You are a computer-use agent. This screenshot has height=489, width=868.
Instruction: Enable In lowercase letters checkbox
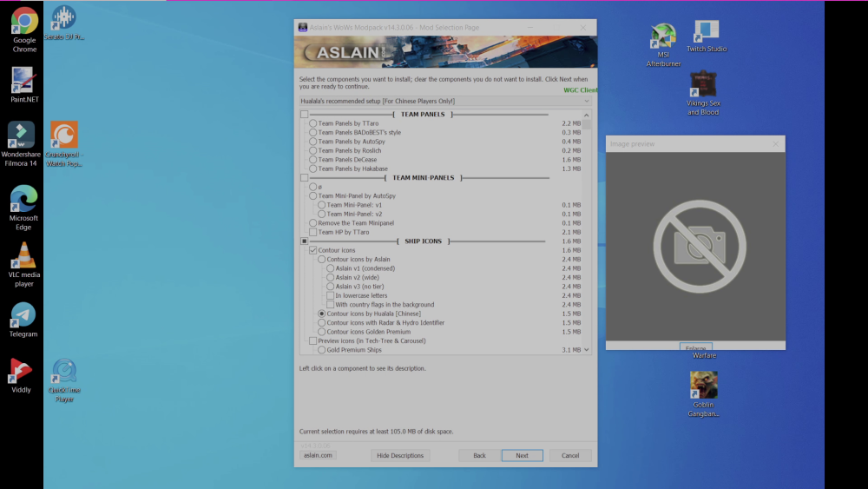[x=330, y=295]
